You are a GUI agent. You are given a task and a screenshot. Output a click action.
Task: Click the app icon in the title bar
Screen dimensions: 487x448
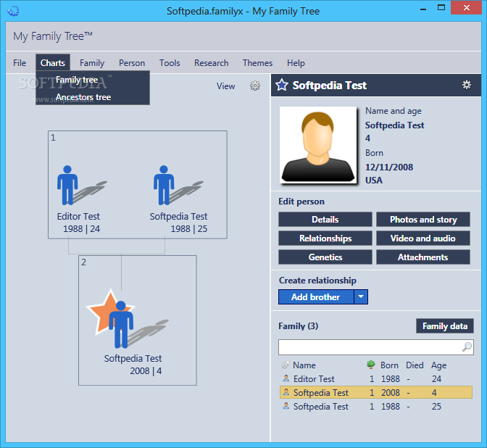pos(13,11)
